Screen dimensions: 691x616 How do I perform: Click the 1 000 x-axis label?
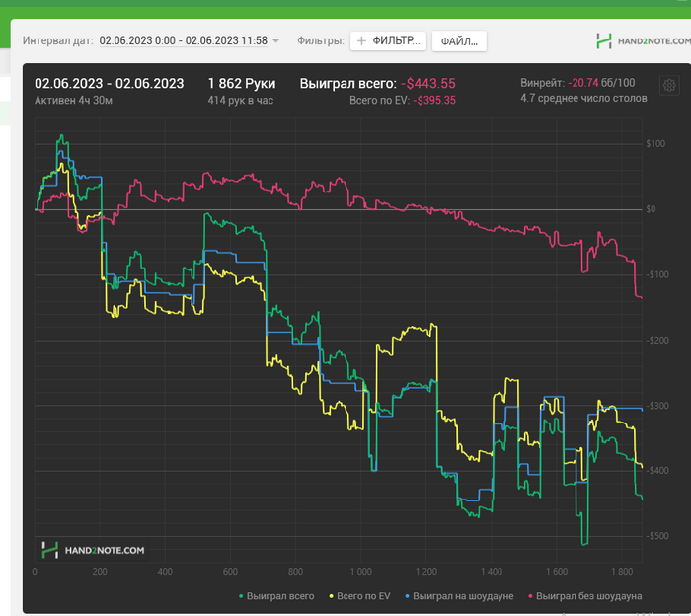point(361,572)
